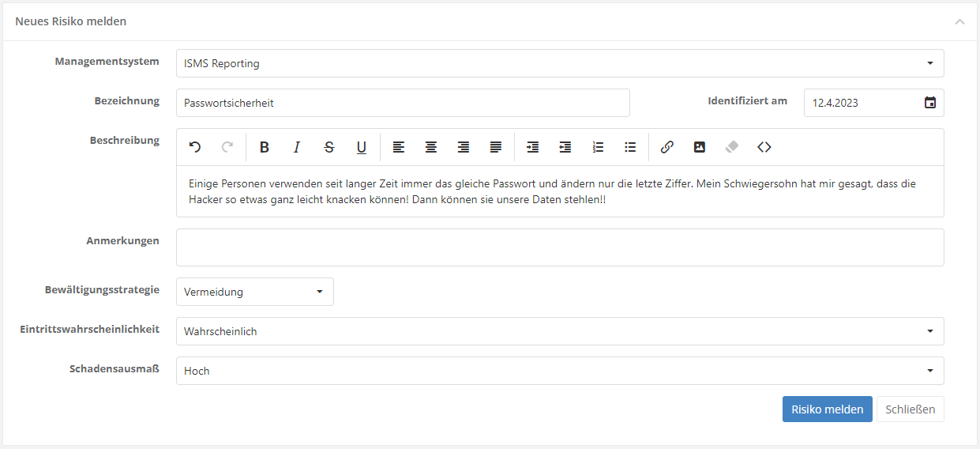Toggle bold formatting in description editor
The height and width of the screenshot is (449, 980).
click(x=265, y=147)
